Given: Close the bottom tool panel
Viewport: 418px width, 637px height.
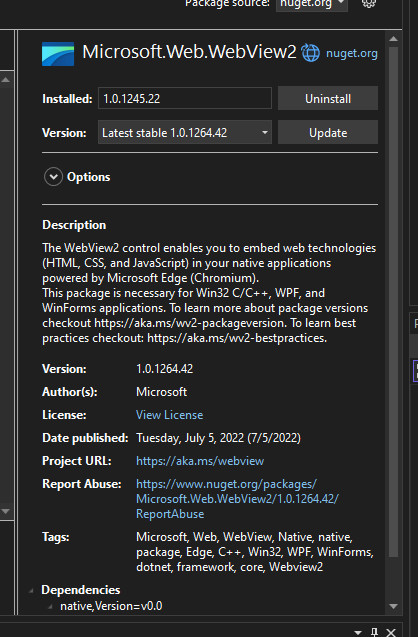Looking at the screenshot, I should (x=391, y=632).
